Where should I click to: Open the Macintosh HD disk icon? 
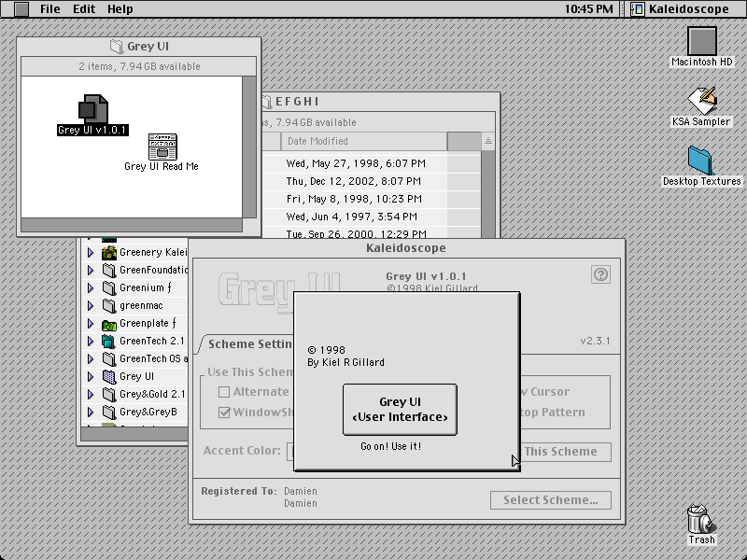click(702, 41)
